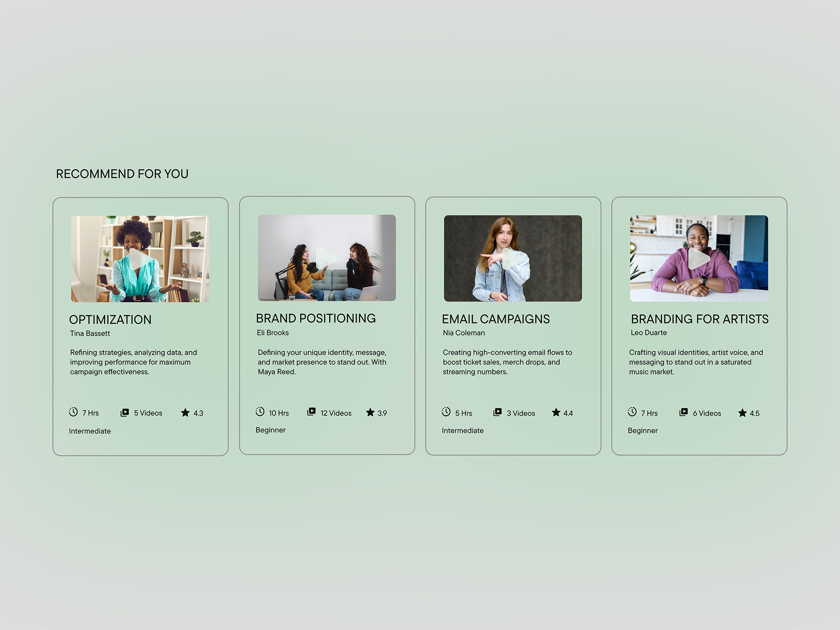The width and height of the screenshot is (840, 630).
Task: Click the star icon next to 4.5
Action: 742,413
